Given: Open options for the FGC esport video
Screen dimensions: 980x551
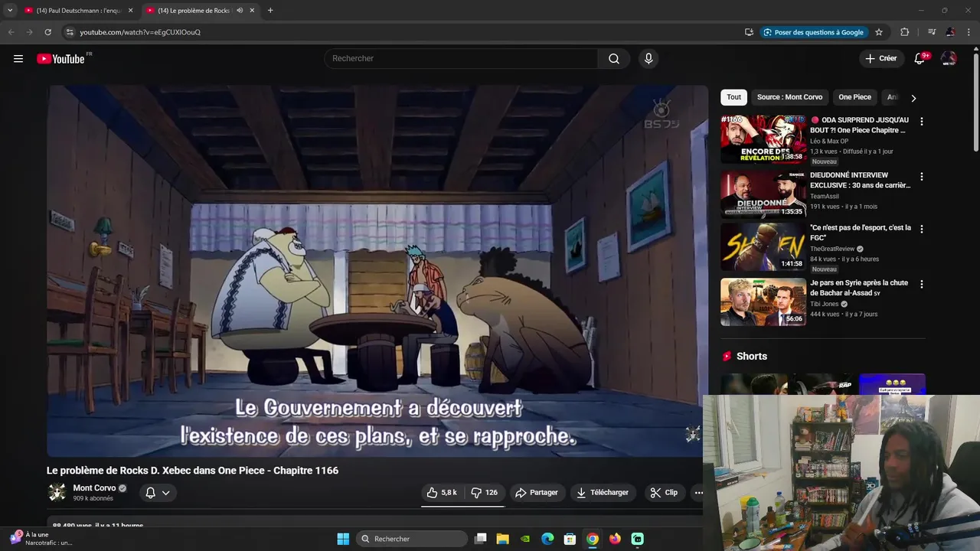Looking at the screenshot, I should click(921, 229).
